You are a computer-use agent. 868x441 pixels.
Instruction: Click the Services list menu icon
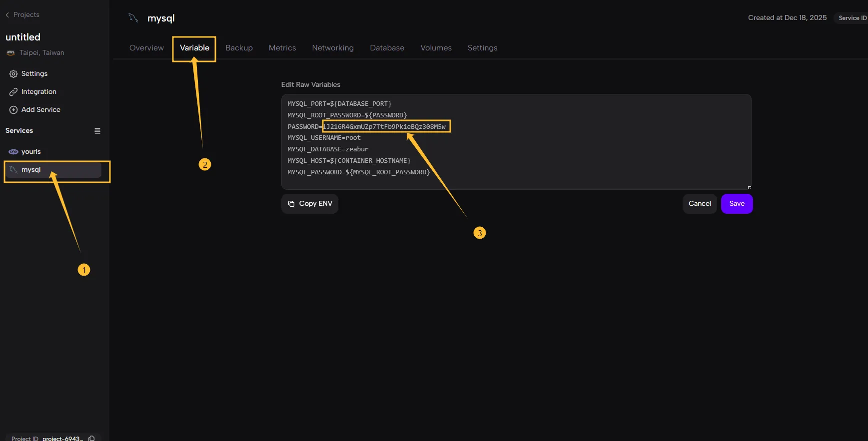(97, 131)
